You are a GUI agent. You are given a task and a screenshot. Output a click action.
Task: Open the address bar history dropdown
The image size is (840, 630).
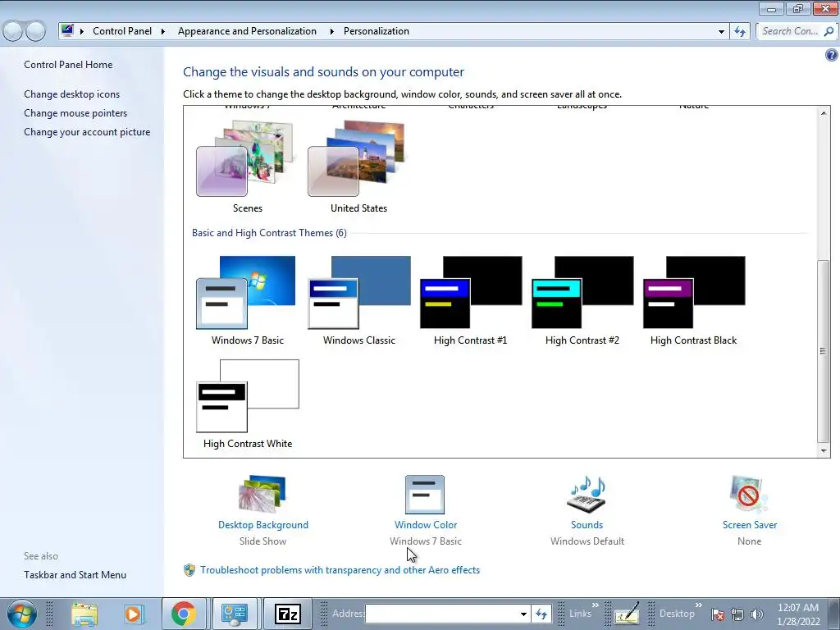pyautogui.click(x=721, y=32)
